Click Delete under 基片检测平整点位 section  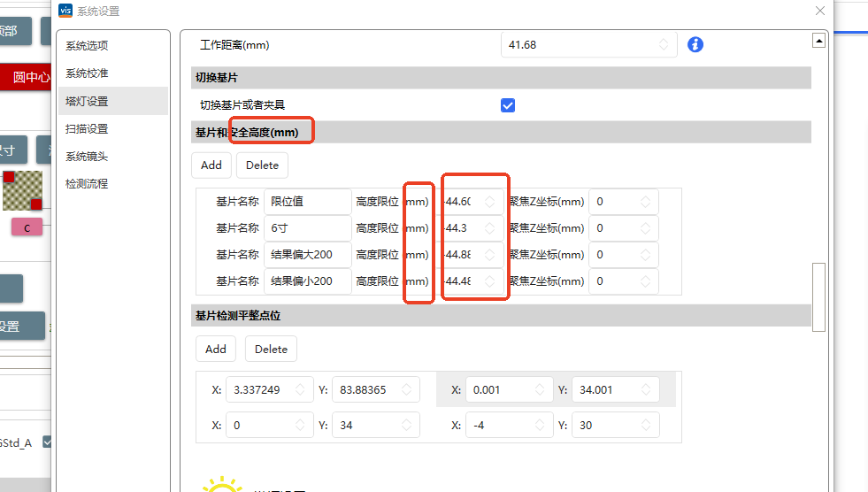271,349
